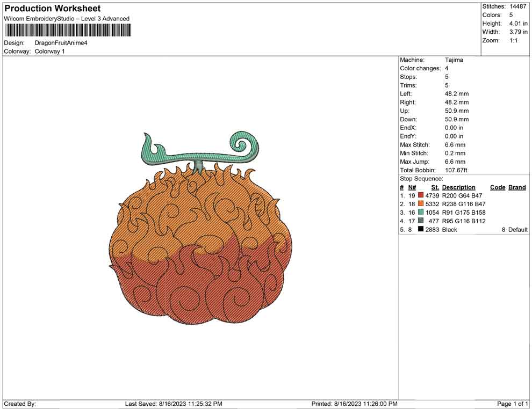Select the orange R238 G116 B47 color swatch
This screenshot has width=532, height=409.
(421, 203)
